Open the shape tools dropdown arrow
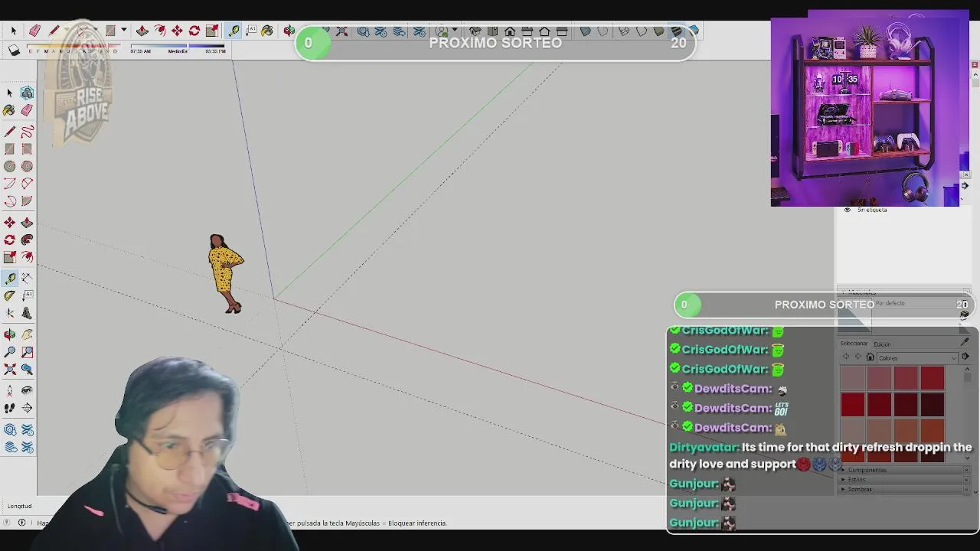The image size is (980, 551). 123,31
